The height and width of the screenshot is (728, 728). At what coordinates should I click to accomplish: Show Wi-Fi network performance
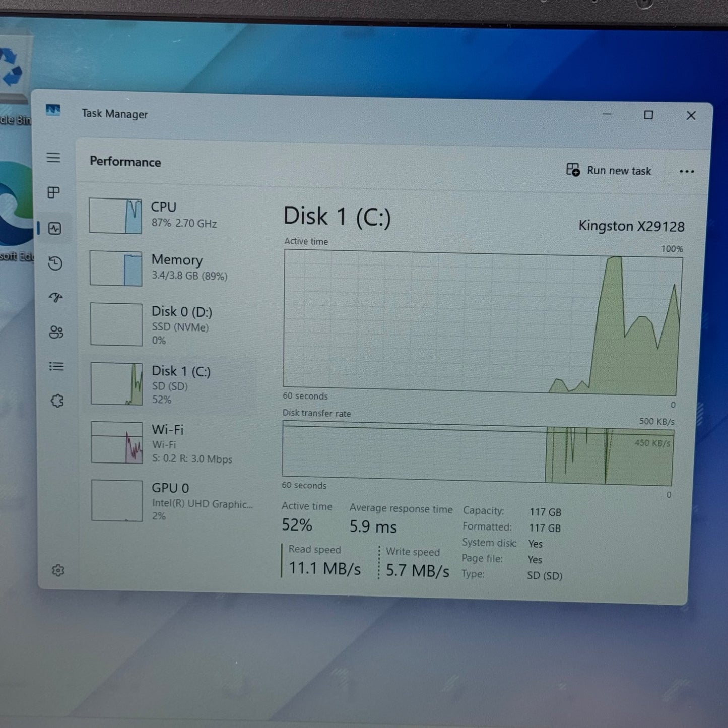(171, 443)
